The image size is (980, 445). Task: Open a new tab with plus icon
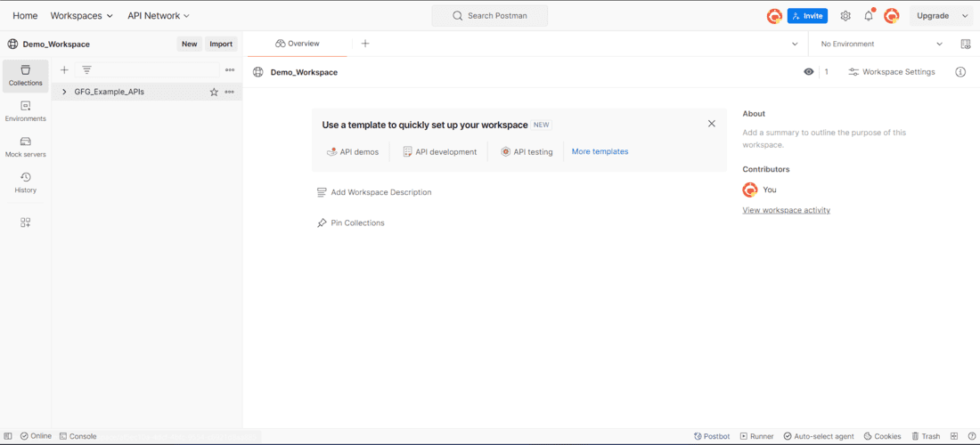365,44
